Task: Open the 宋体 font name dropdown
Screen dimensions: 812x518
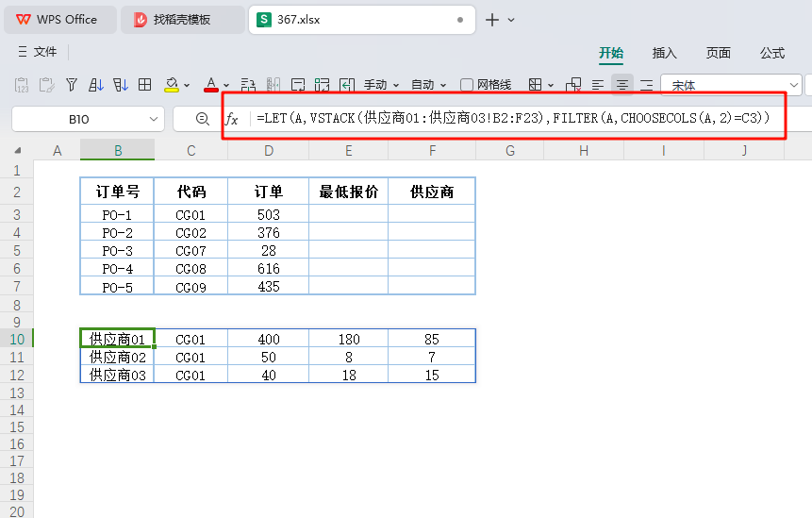Action: pos(793,85)
